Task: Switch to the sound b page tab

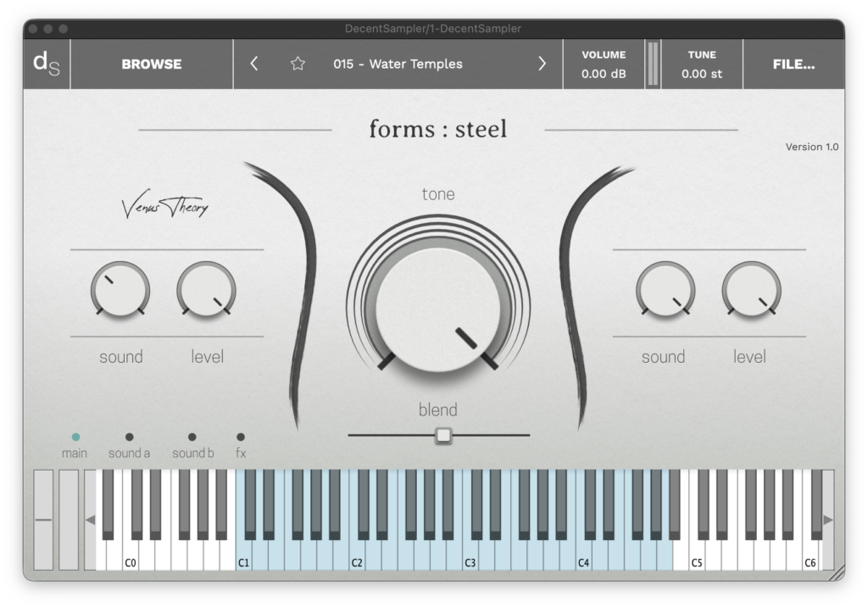Action: [x=192, y=453]
